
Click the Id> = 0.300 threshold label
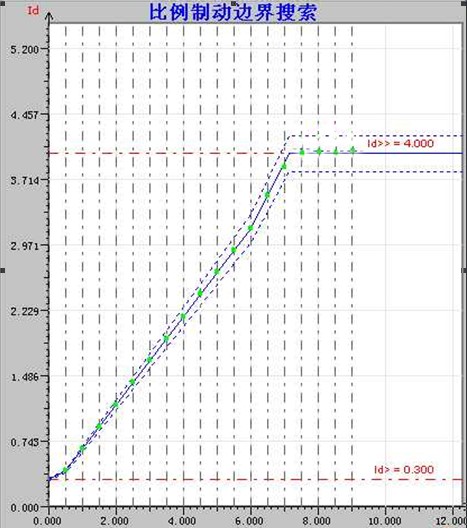pos(404,469)
